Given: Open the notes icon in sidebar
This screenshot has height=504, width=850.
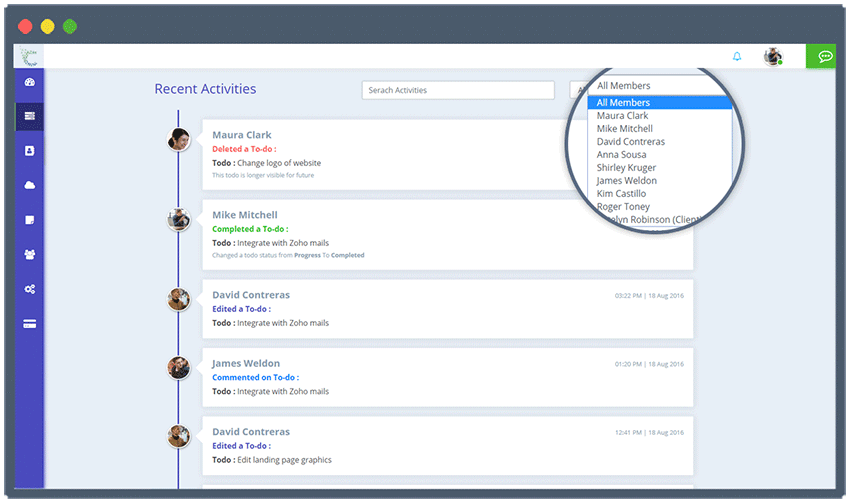Looking at the screenshot, I should [30, 220].
